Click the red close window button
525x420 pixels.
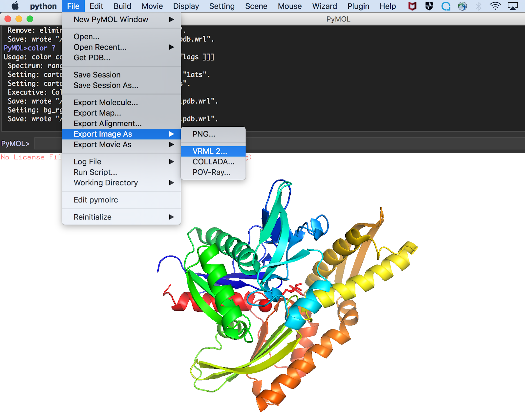(x=8, y=19)
